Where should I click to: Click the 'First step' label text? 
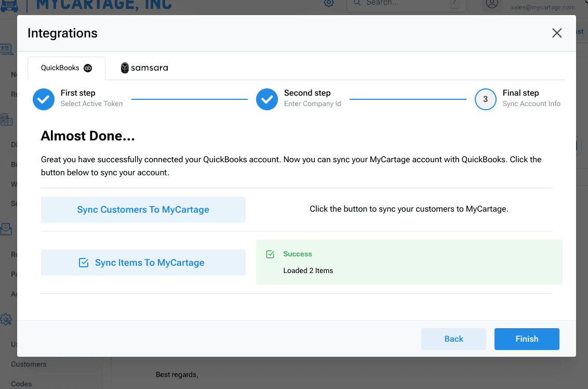(78, 93)
